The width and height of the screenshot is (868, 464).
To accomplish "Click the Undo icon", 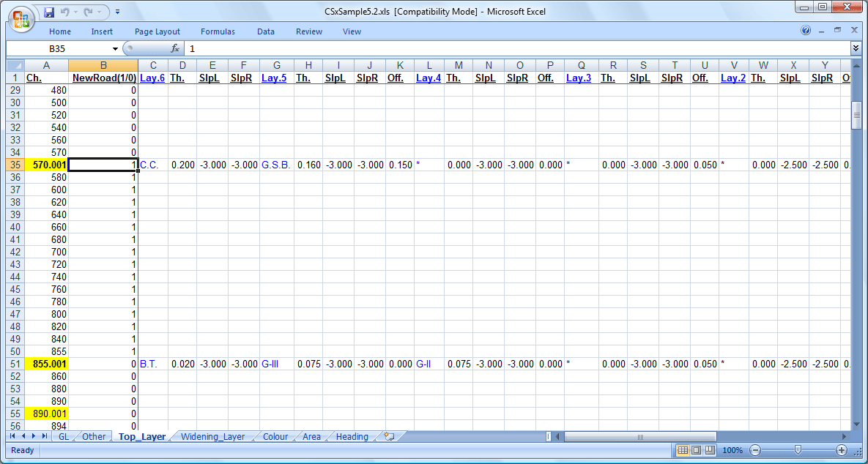I will (x=66, y=10).
